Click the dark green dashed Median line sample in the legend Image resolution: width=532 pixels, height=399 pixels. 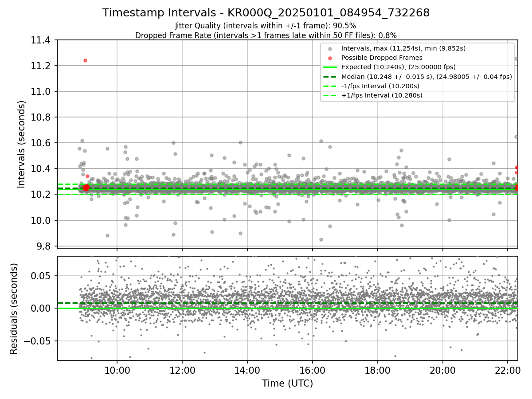(330, 77)
